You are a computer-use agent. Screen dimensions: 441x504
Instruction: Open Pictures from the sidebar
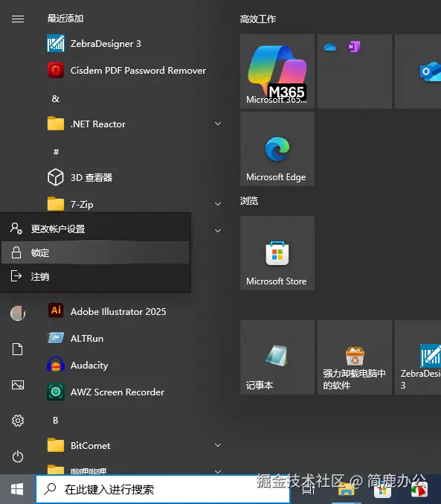pyautogui.click(x=18, y=385)
